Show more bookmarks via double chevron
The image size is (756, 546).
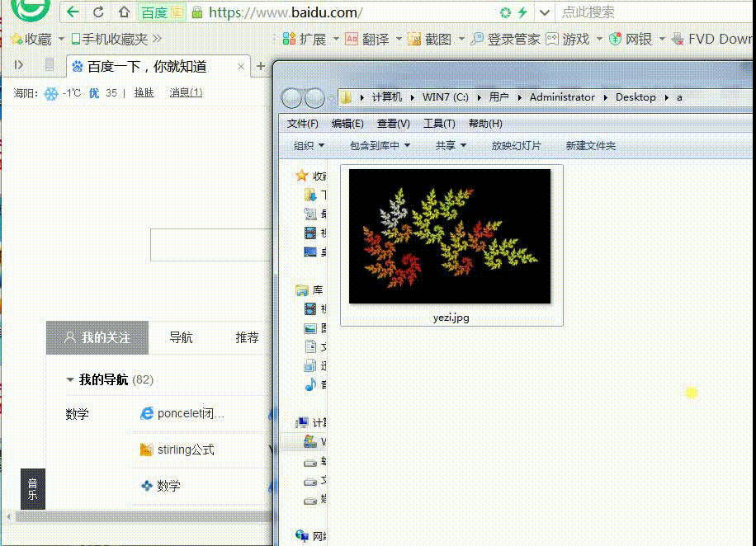pos(157,39)
